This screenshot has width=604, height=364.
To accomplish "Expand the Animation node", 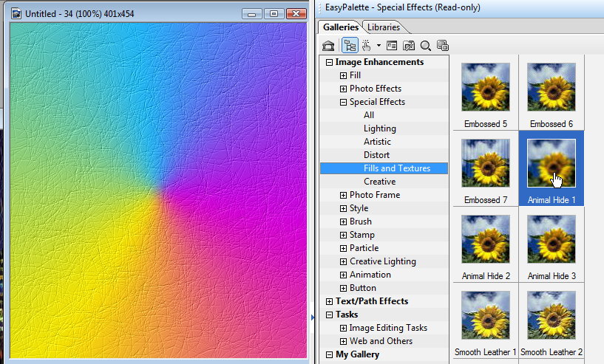I will (343, 275).
